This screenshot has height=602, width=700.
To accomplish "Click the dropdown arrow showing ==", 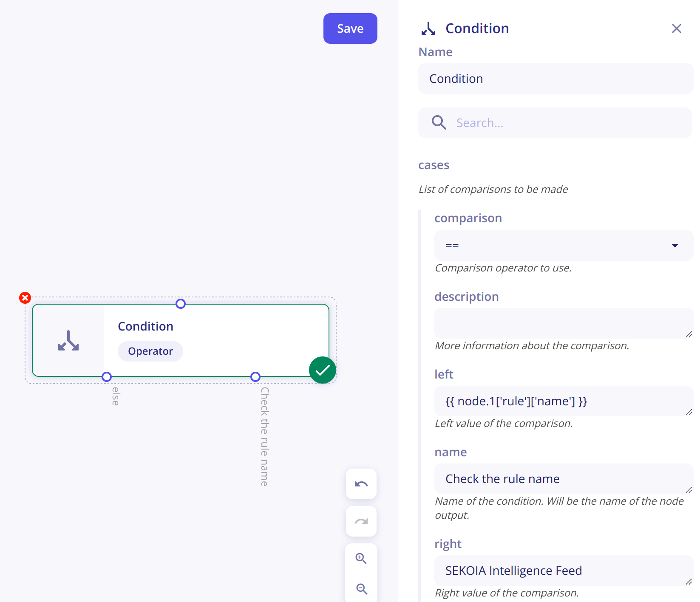I will pyautogui.click(x=675, y=246).
